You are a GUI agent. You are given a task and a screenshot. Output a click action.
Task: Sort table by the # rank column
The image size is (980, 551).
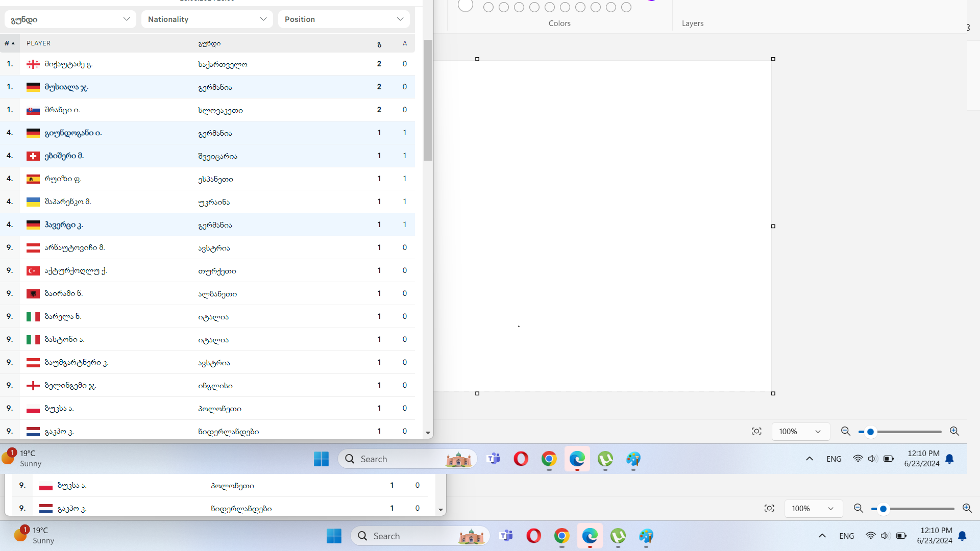pyautogui.click(x=9, y=43)
